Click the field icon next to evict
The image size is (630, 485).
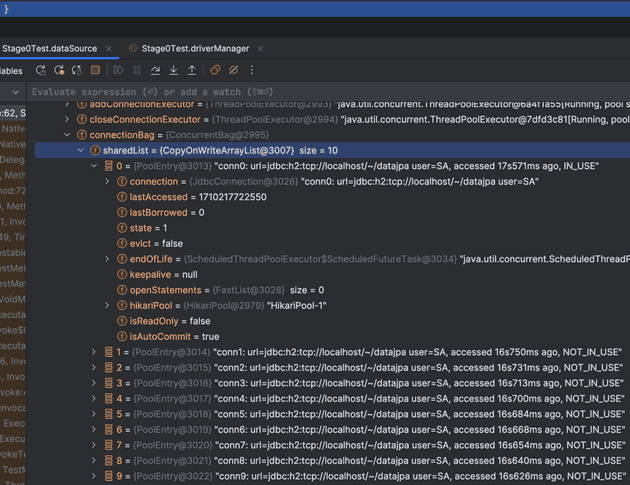tap(122, 244)
